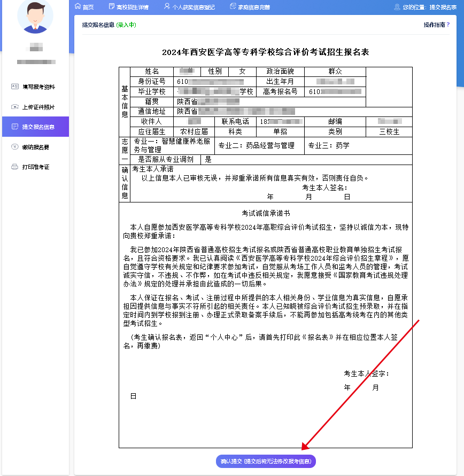Click the printer icon for 打印准考证
This screenshot has height=476, width=464.
pyautogui.click(x=14, y=167)
